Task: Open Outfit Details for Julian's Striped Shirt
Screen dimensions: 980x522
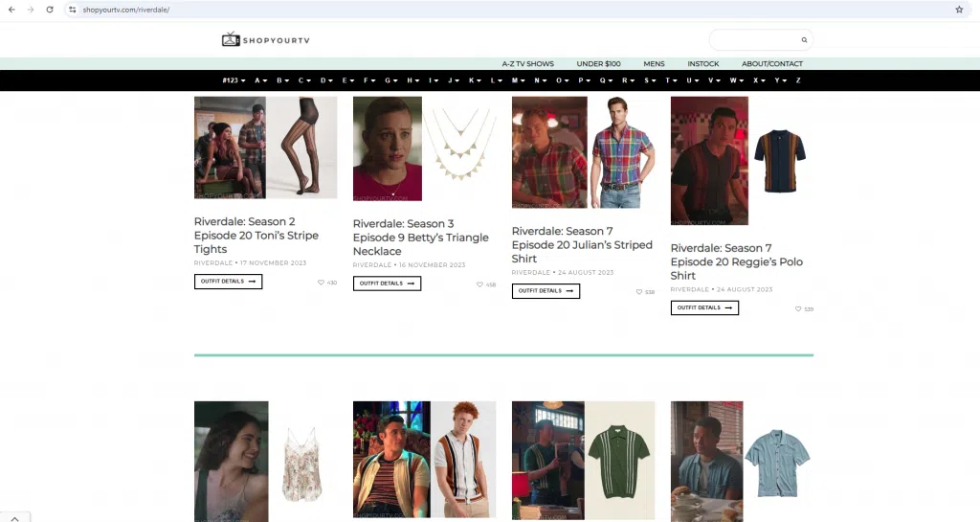Action: click(x=546, y=291)
